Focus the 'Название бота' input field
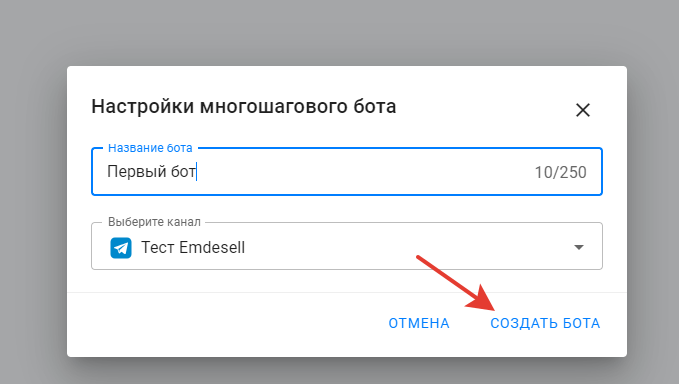The width and height of the screenshot is (679, 384). click(346, 171)
